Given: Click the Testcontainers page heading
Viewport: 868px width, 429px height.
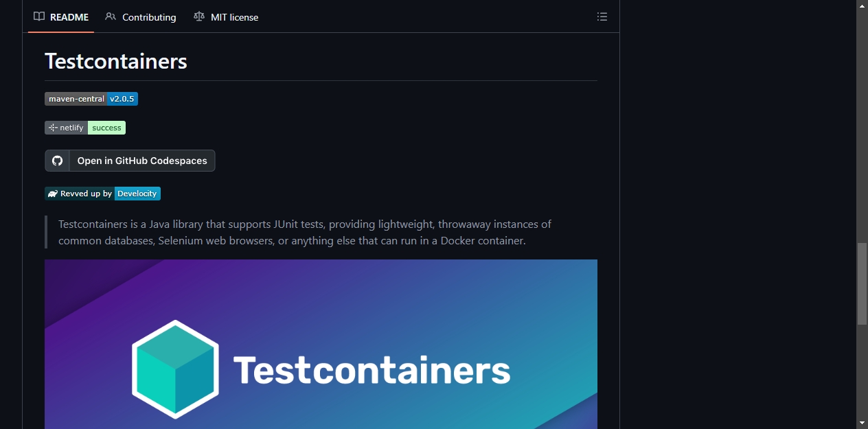Looking at the screenshot, I should coord(116,61).
